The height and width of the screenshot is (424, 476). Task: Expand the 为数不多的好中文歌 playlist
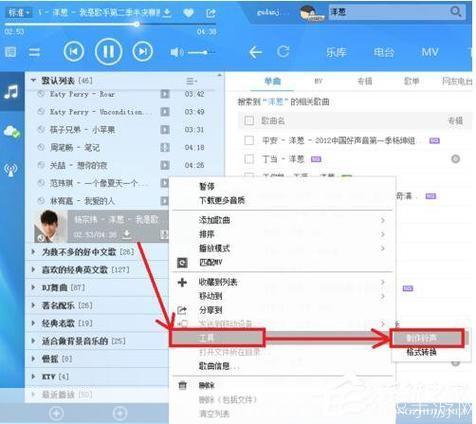[33, 252]
